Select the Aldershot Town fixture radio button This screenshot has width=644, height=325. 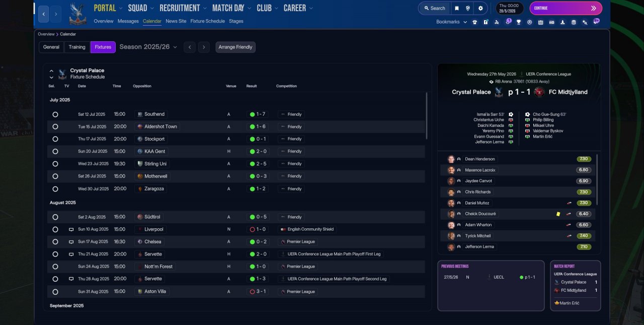pyautogui.click(x=55, y=126)
